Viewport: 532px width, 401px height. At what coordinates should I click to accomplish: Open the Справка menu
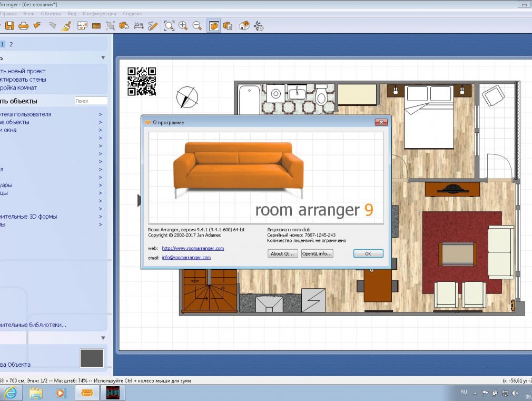tap(132, 14)
